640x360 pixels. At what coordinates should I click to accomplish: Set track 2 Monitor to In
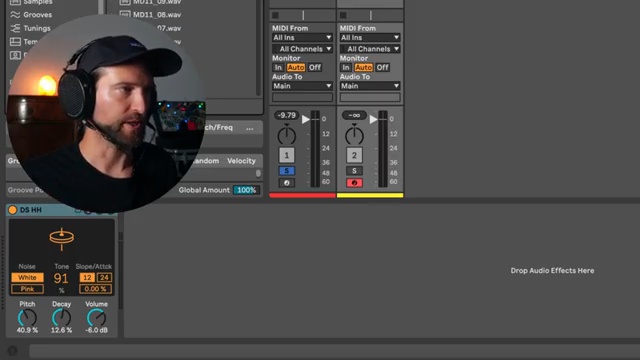[346, 67]
